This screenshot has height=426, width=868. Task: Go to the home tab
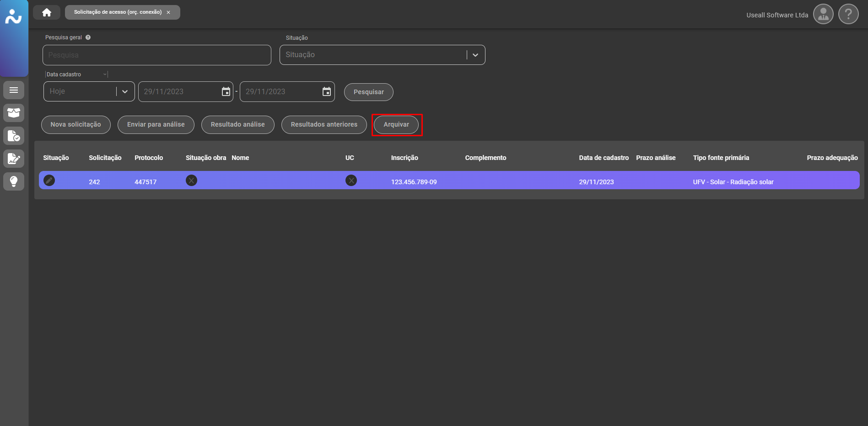(x=47, y=12)
